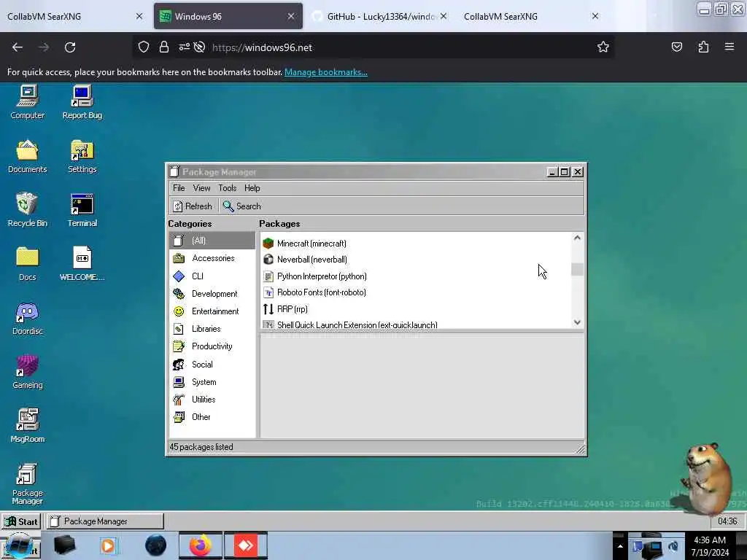The width and height of the screenshot is (747, 560).
Task: Select the RRP package arrows icon
Action: click(268, 309)
